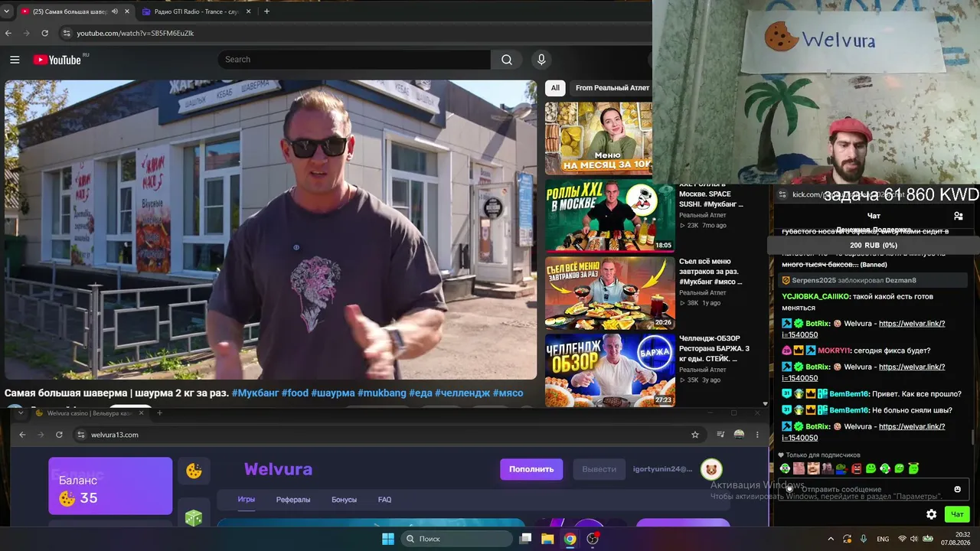Switch to the Бонусы tab
This screenshot has height=551, width=980.
coord(344,500)
